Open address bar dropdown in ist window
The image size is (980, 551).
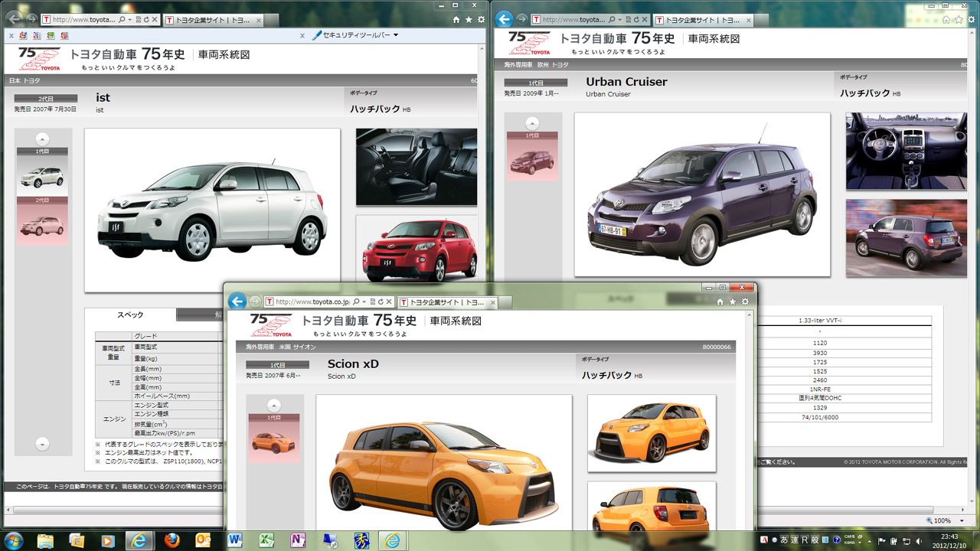[x=131, y=19]
